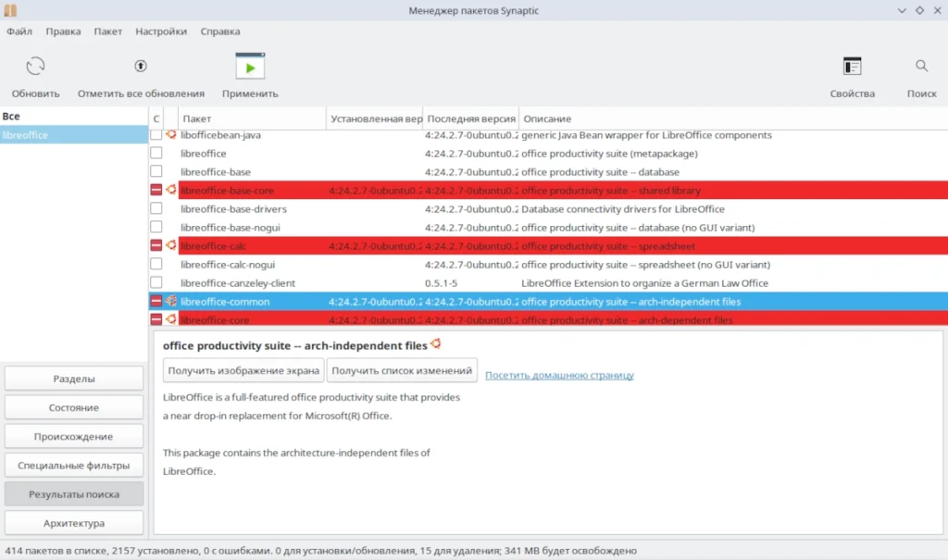Sort by Последняя версия column header

tap(471, 118)
